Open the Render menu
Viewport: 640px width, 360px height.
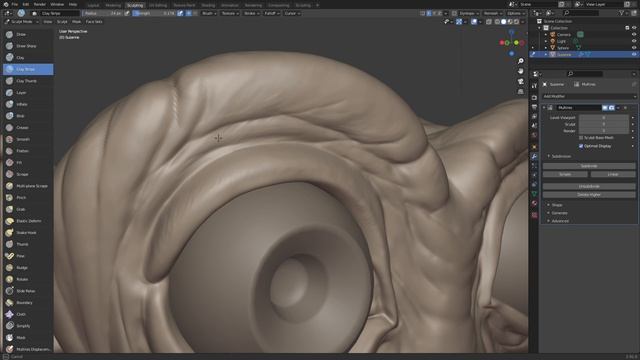coord(40,4)
